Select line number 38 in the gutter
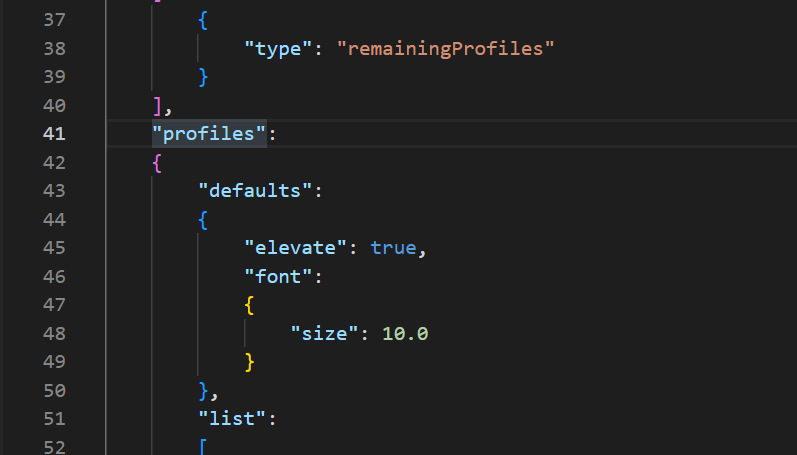 point(54,49)
